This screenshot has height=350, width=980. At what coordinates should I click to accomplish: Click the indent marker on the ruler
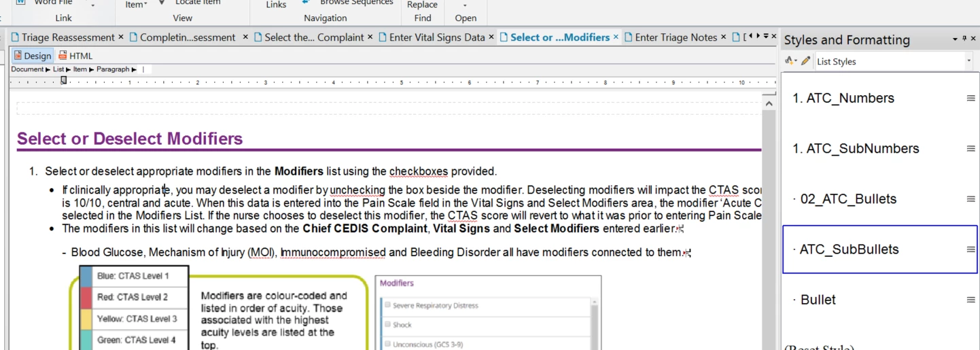pos(63,81)
